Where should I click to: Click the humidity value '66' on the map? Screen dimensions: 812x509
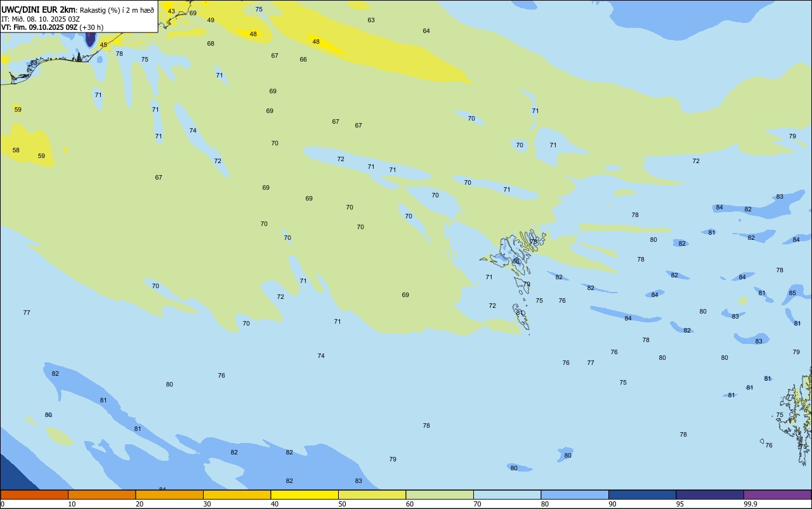pyautogui.click(x=303, y=60)
